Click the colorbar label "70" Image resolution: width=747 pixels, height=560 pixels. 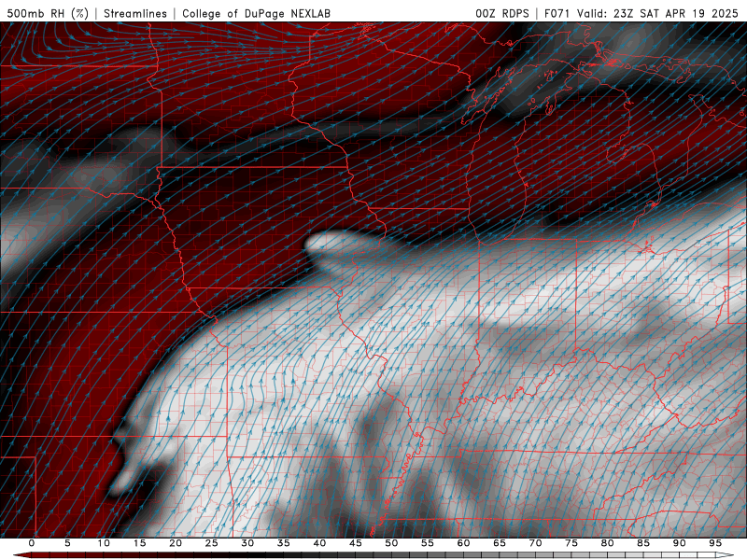[535, 543]
